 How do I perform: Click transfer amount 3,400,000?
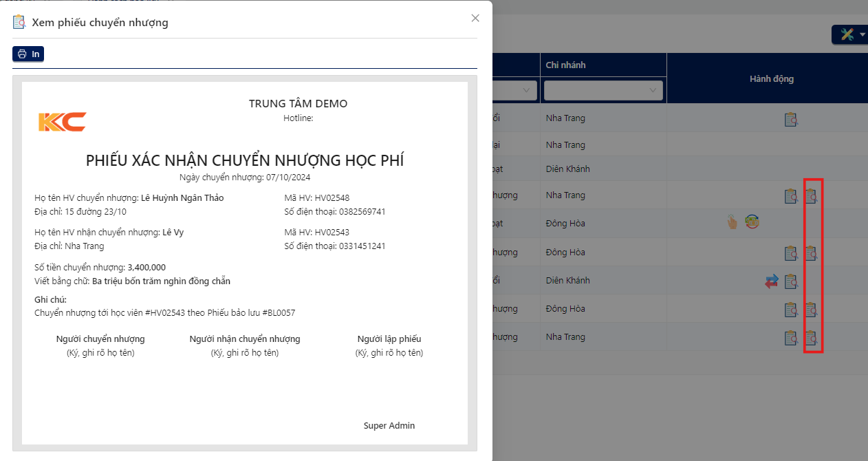click(x=147, y=268)
